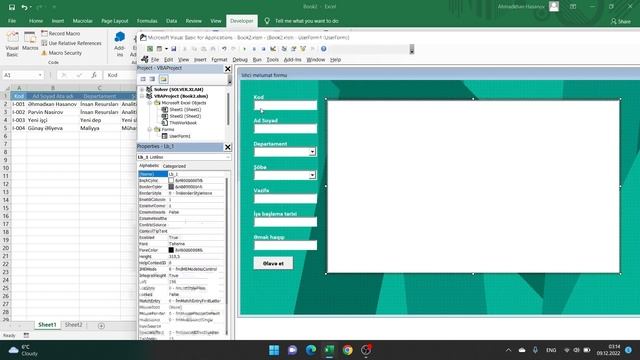Open the Debug menu in VBA editor
Viewport: 640px width, 360px height.
[240, 60]
